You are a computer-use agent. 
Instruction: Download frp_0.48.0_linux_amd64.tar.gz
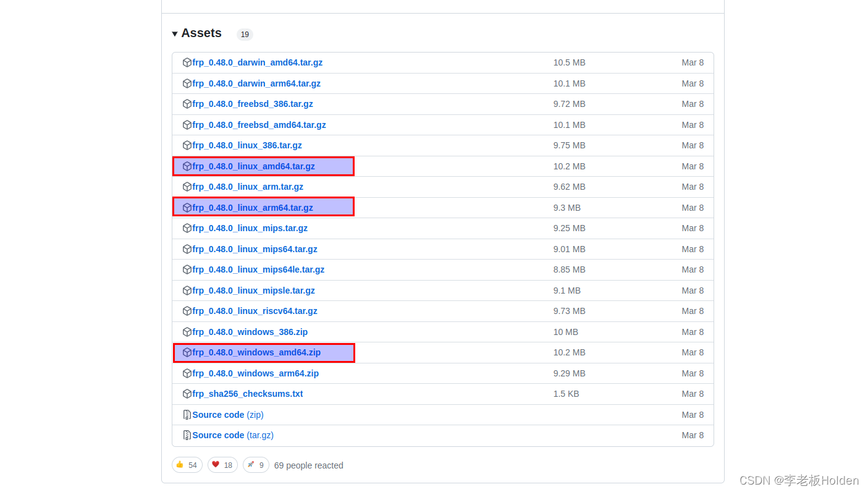[253, 166]
